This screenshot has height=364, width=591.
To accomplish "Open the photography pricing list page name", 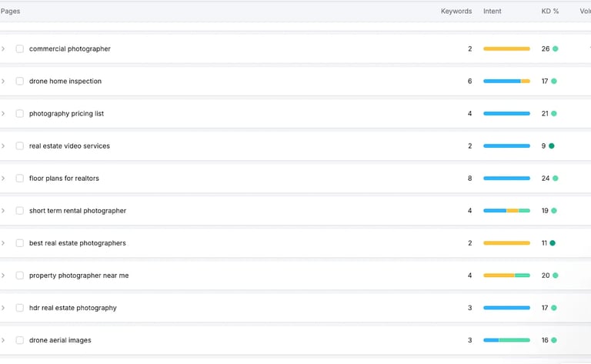I will point(66,113).
